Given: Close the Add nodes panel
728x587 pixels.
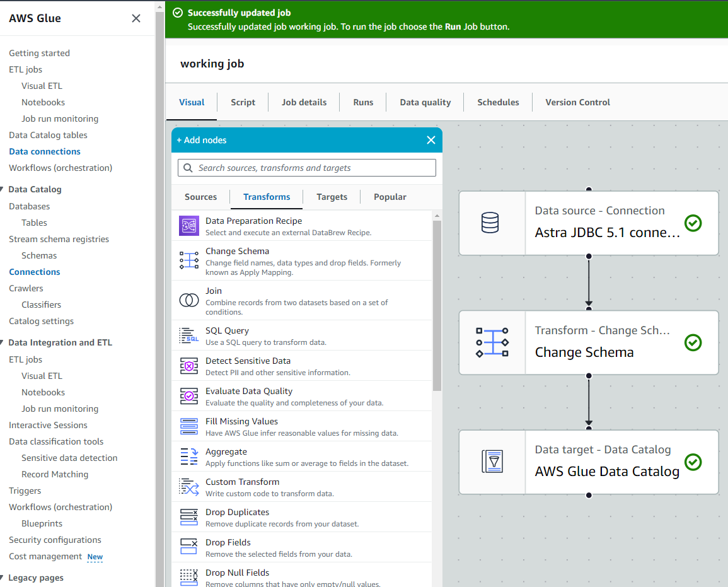Looking at the screenshot, I should [x=431, y=140].
